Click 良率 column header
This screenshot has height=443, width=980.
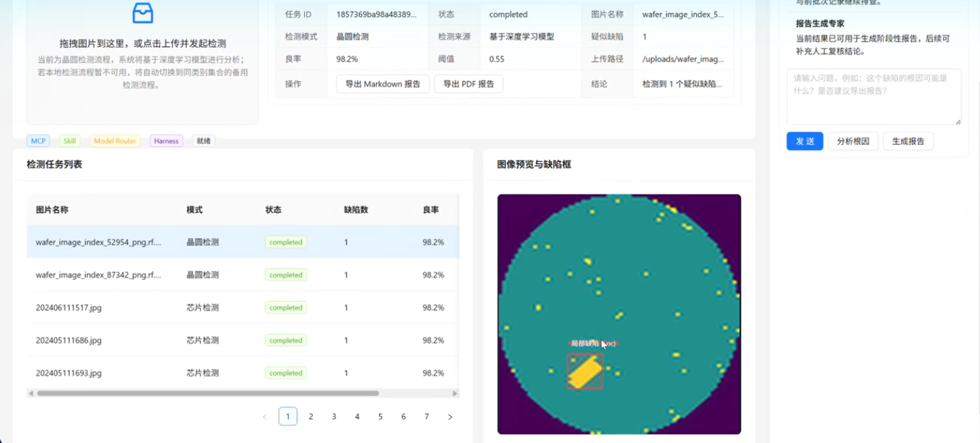[431, 209]
